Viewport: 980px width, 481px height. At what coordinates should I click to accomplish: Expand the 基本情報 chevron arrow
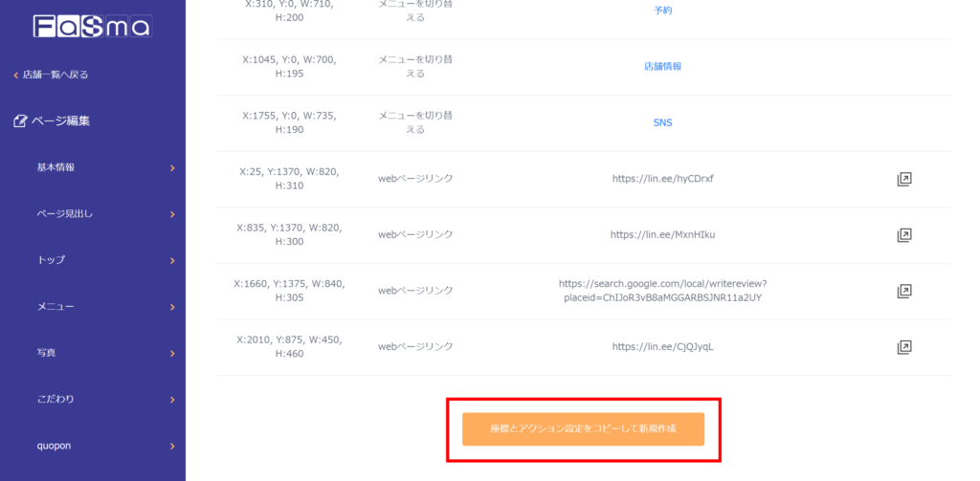[172, 168]
